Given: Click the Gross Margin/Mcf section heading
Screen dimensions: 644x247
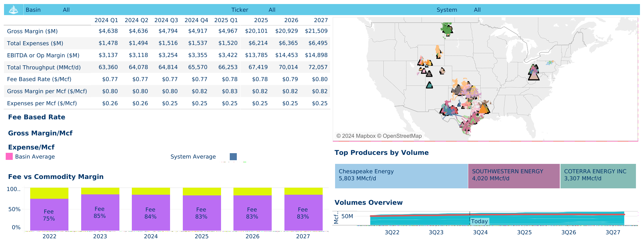Looking at the screenshot, I should tap(40, 133).
